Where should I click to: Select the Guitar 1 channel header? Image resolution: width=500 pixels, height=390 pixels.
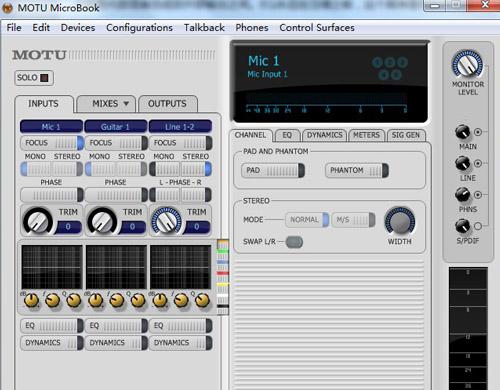[x=115, y=127]
